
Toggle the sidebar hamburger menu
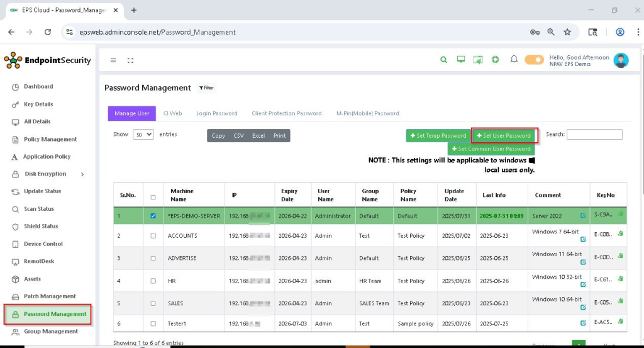point(113,60)
